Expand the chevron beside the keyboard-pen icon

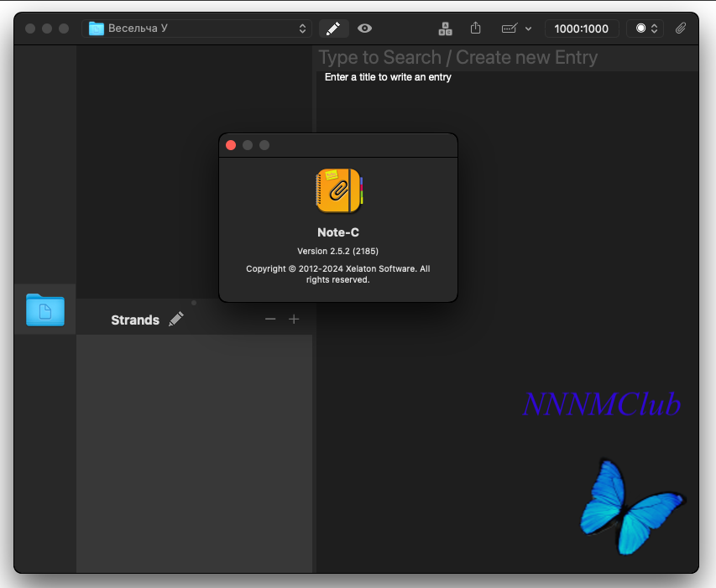pyautogui.click(x=528, y=29)
